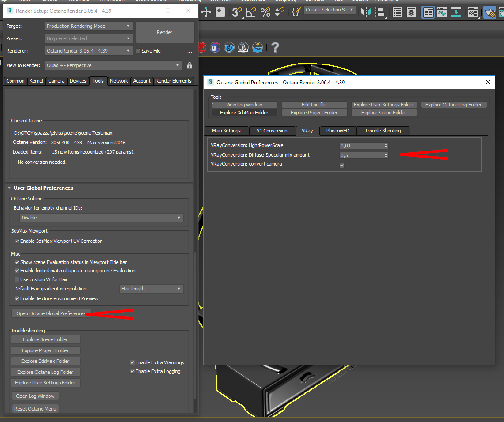The width and height of the screenshot is (504, 422).
Task: Switch to the Kernel tab
Action: (36, 81)
